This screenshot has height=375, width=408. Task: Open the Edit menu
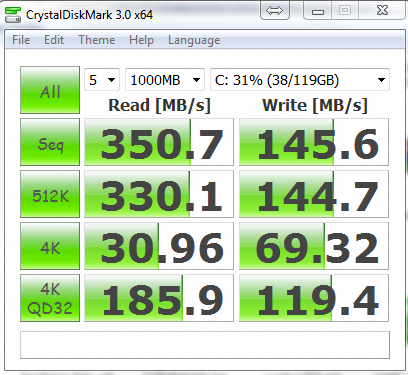(54, 40)
